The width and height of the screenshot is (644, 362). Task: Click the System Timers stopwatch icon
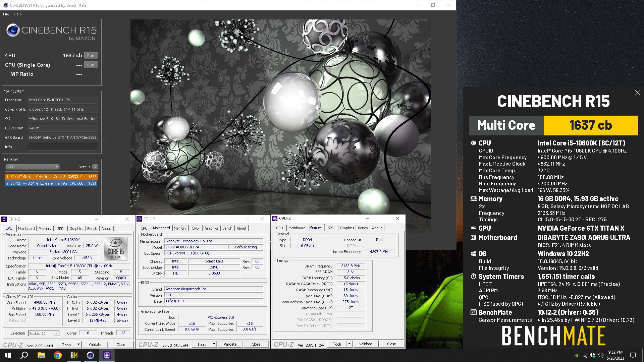click(x=473, y=277)
